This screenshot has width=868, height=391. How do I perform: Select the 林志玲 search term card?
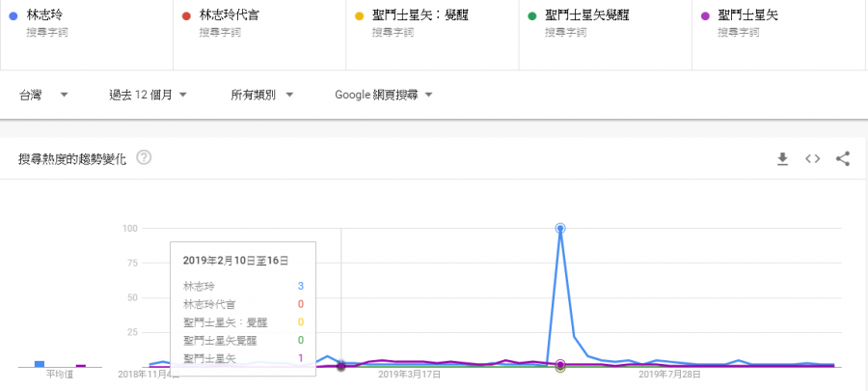point(87,35)
